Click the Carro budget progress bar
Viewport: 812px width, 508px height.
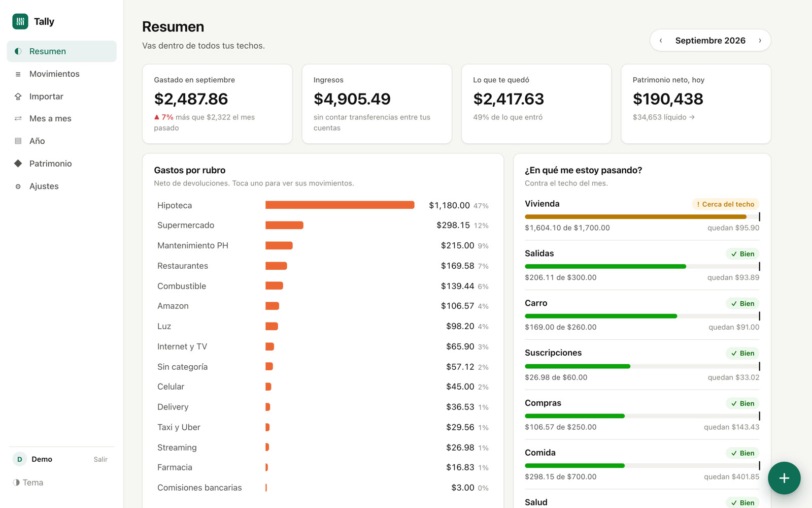(642, 316)
